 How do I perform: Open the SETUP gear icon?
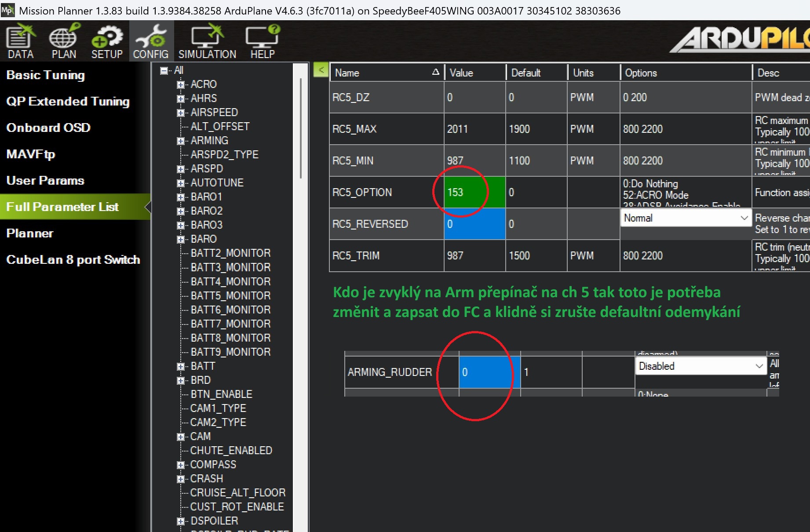[x=107, y=41]
